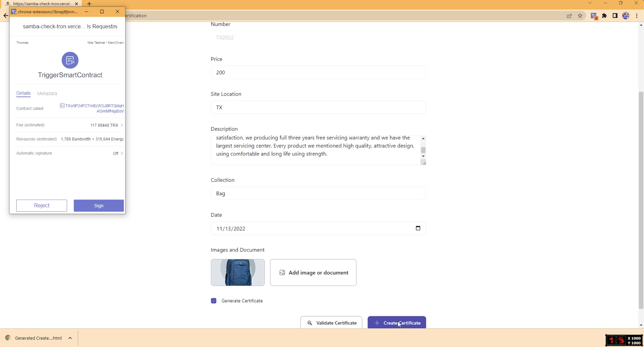Click the TronLink extension icon in toolbar

pos(594,16)
